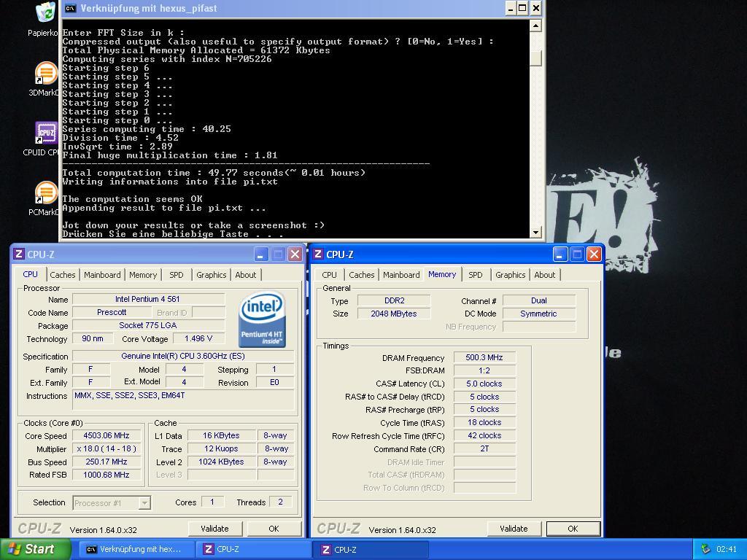Close the right CPU-Z window

tap(594, 254)
